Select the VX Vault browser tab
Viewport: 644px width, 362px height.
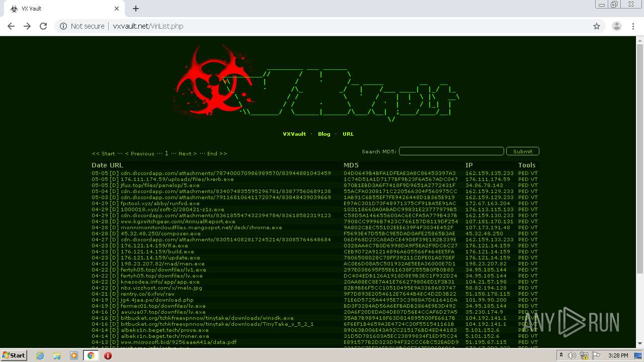[65, 9]
